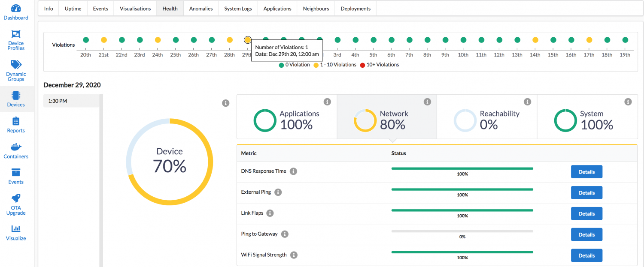Switch to the Neighbours tab
The width and height of the screenshot is (644, 267).
(316, 9)
